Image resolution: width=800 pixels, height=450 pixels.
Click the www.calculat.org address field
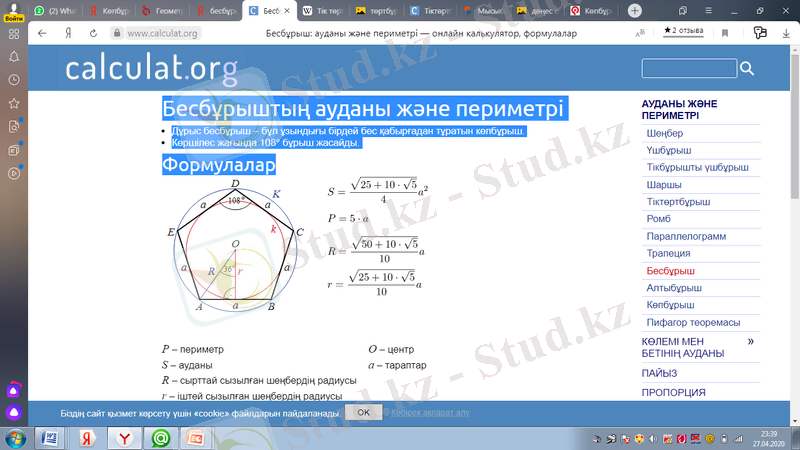coord(162,33)
